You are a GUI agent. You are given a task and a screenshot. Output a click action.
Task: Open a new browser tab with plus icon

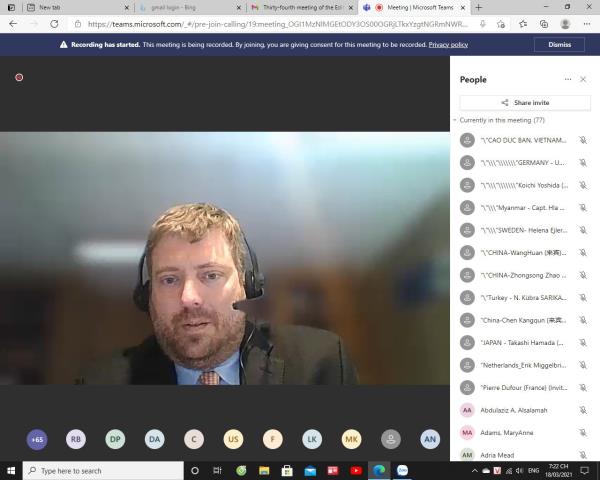tap(478, 7)
